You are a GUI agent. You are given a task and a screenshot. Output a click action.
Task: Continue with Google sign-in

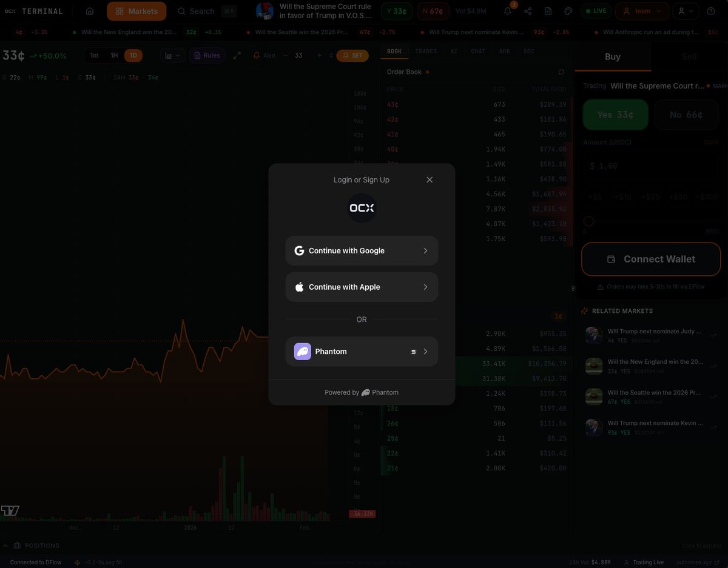coord(362,250)
